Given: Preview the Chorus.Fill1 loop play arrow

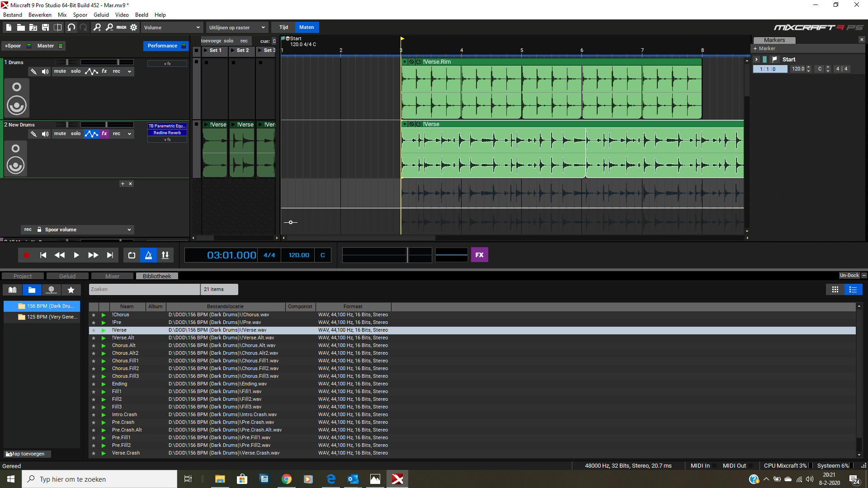Looking at the screenshot, I should (x=104, y=361).
